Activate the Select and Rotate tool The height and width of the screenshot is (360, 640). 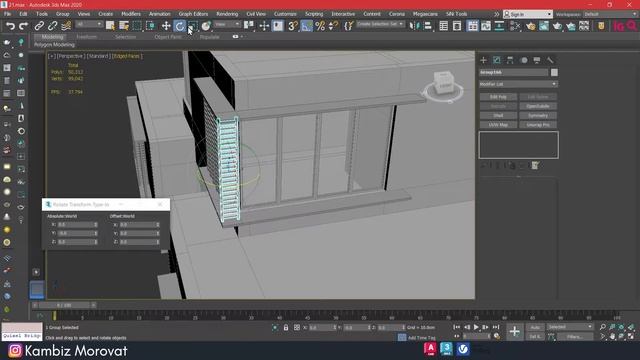click(x=180, y=26)
